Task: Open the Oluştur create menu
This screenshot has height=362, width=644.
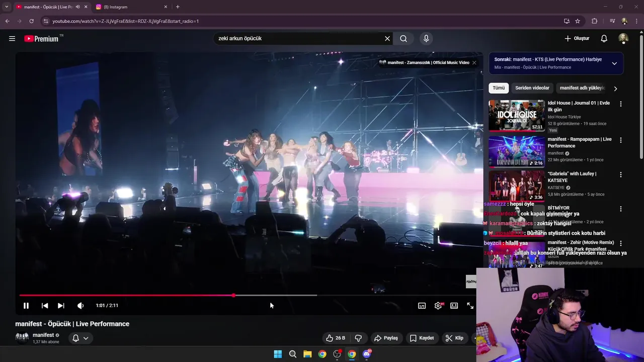Action: pos(577,39)
